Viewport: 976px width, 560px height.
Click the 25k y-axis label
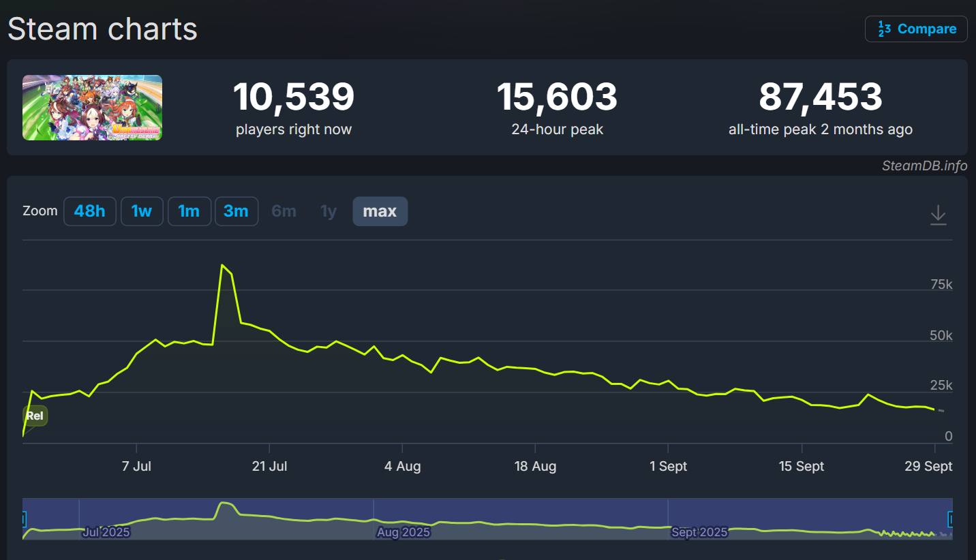(x=941, y=386)
